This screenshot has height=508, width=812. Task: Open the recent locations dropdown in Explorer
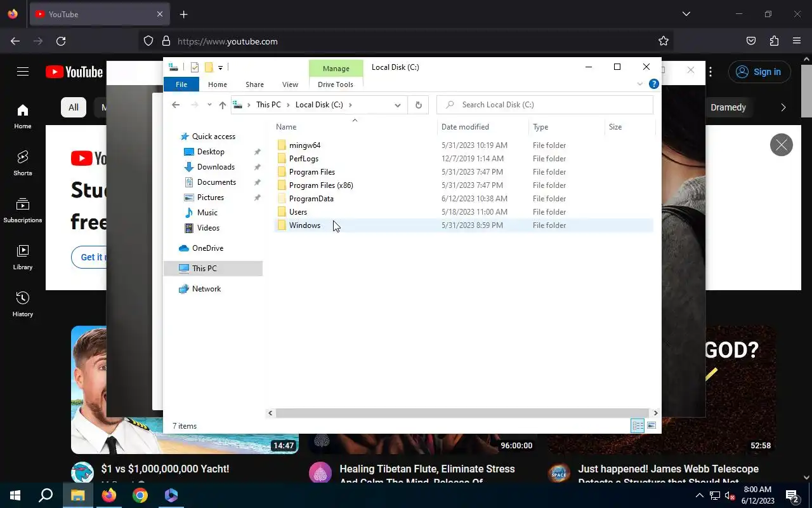pos(209,105)
